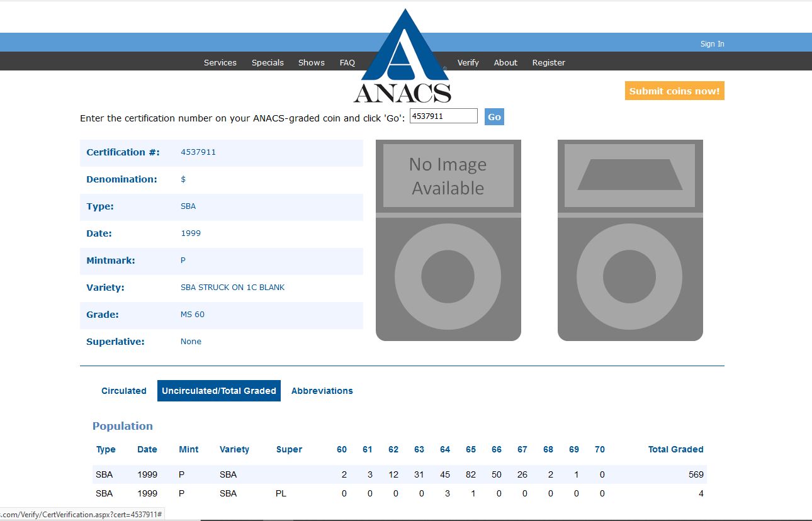Open the Register menu item
Viewport: 812px width, 521px height.
click(549, 62)
